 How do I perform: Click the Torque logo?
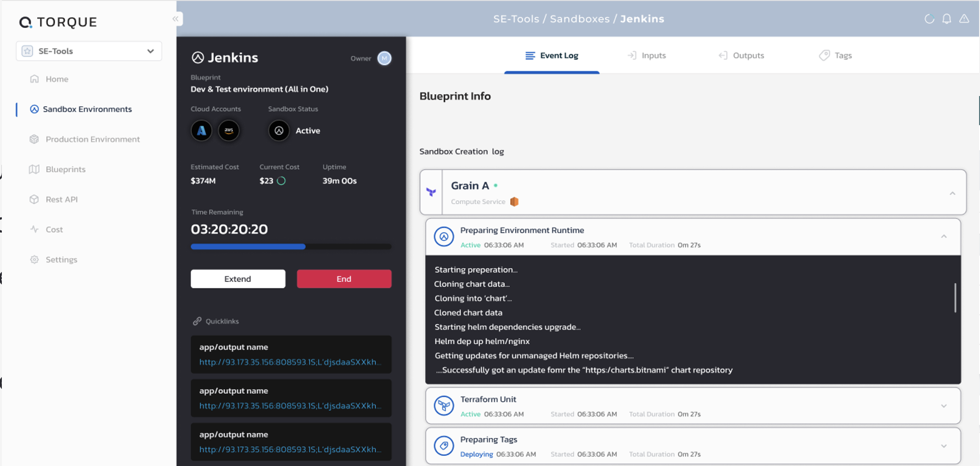tap(58, 22)
